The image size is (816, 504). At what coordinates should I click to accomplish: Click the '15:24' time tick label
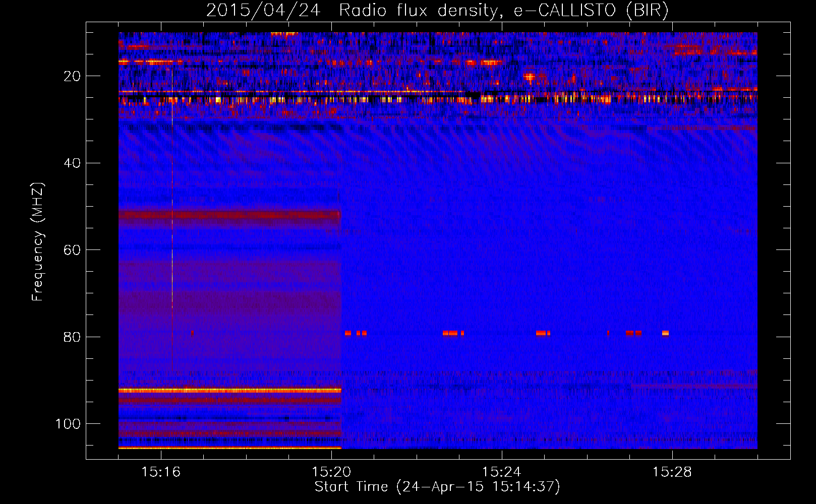[x=502, y=472]
